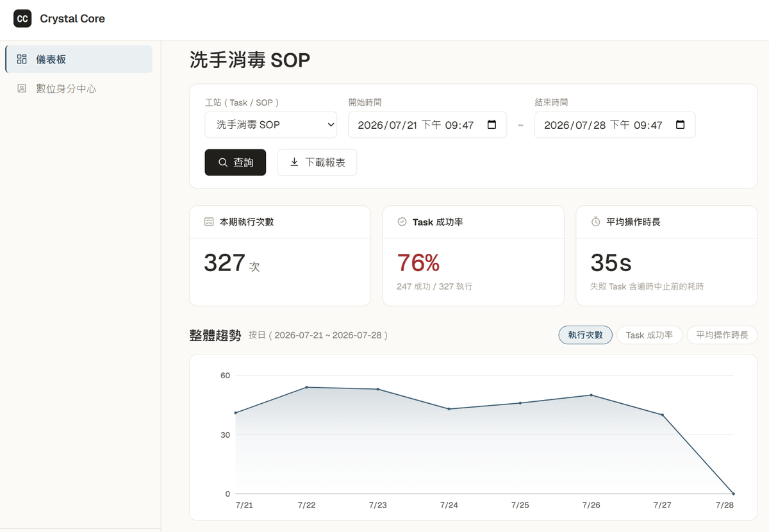Click the Task 成功率 check-circle icon

[x=402, y=222]
